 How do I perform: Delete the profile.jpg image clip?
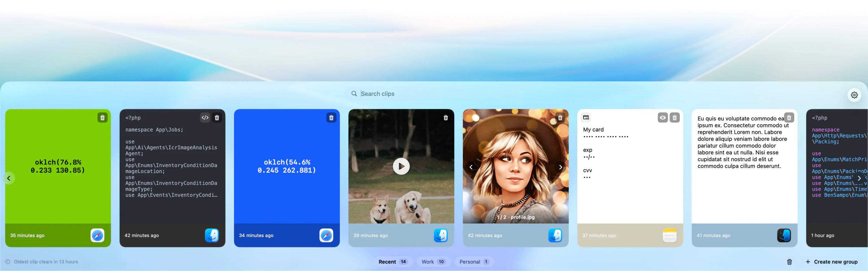click(560, 118)
